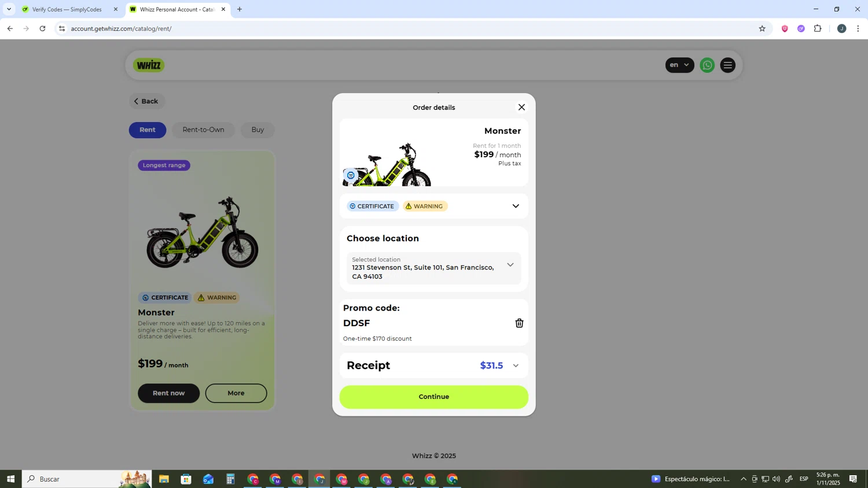Click WARNING badge on Monster card
This screenshot has width=868, height=488.
217,298
